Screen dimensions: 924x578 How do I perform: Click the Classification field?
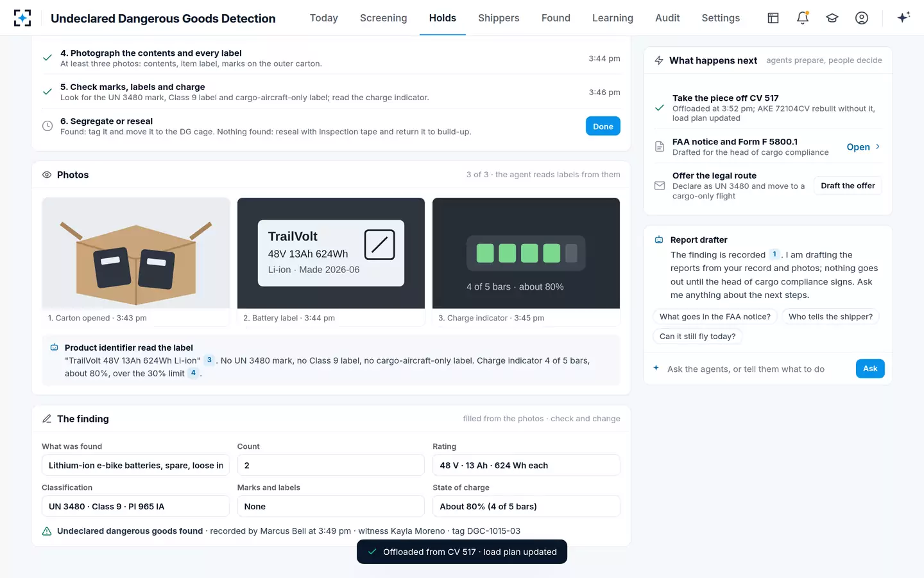click(x=135, y=507)
